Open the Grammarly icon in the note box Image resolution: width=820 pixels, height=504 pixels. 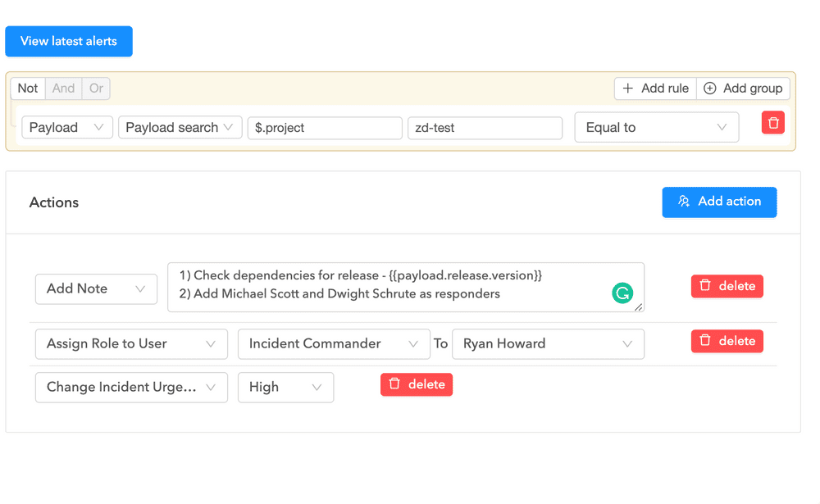(x=623, y=293)
